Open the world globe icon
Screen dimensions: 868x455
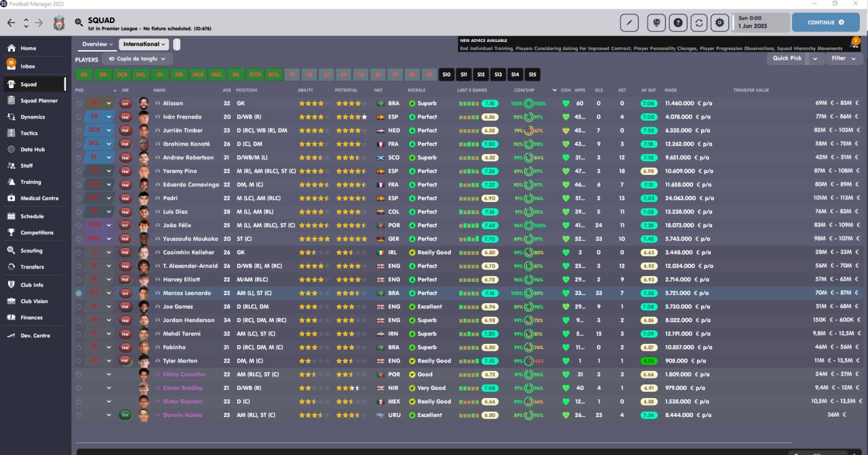[656, 22]
